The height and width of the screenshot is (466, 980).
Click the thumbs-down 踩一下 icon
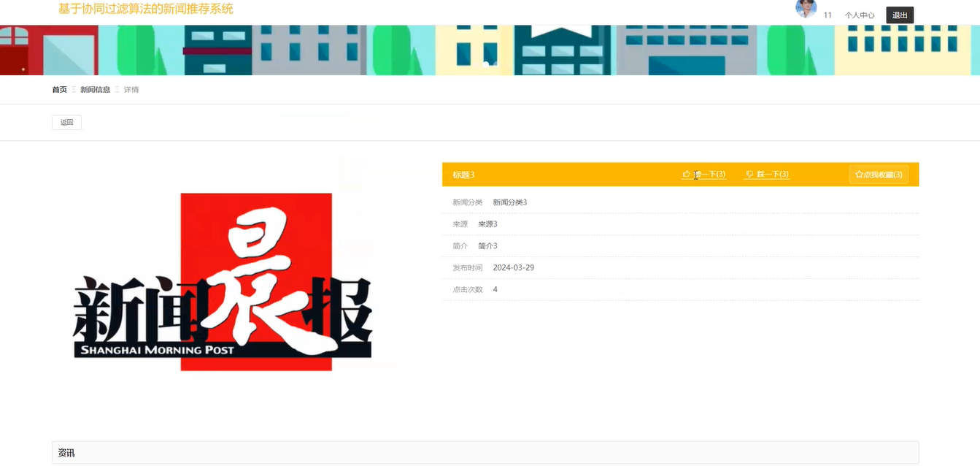tap(749, 175)
